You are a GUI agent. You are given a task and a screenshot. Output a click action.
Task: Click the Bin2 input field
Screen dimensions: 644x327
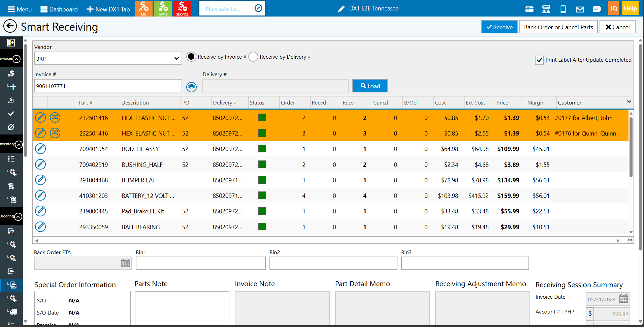click(x=333, y=263)
